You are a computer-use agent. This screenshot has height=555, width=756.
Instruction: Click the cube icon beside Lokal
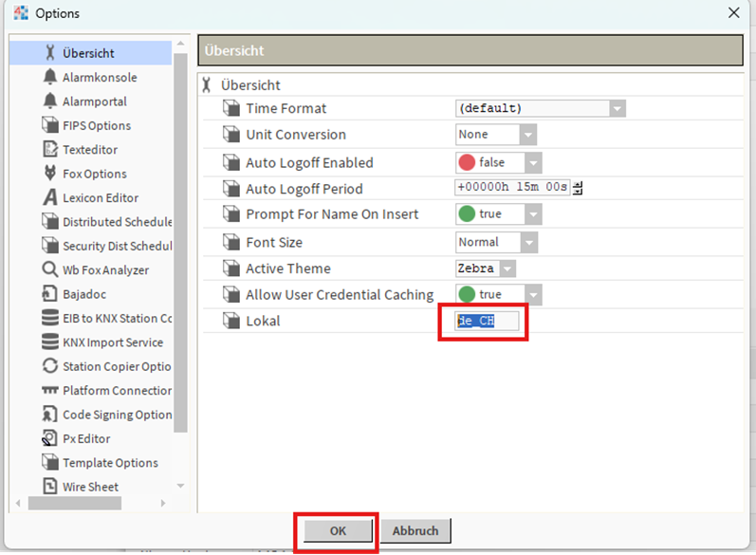pos(231,321)
